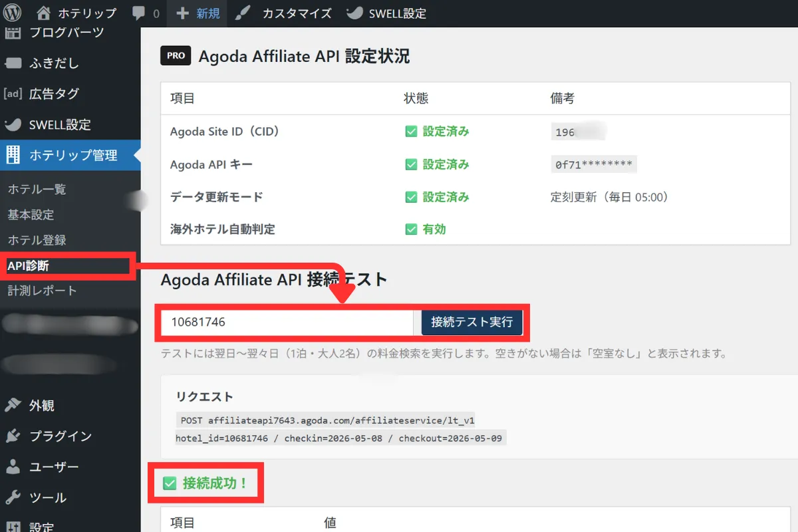Click the SWELL設定 sidebar icon

(13, 124)
